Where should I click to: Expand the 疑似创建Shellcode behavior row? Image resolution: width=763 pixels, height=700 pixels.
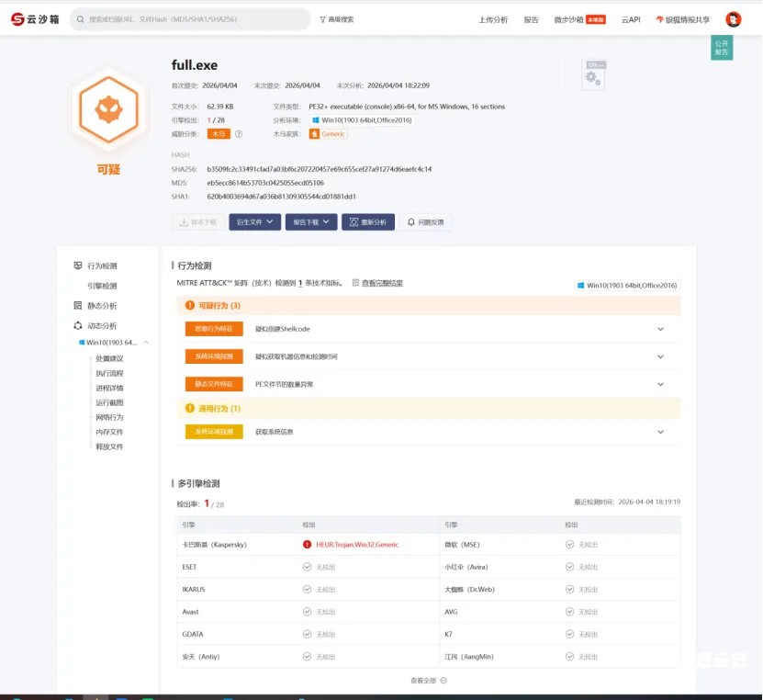tap(659, 328)
